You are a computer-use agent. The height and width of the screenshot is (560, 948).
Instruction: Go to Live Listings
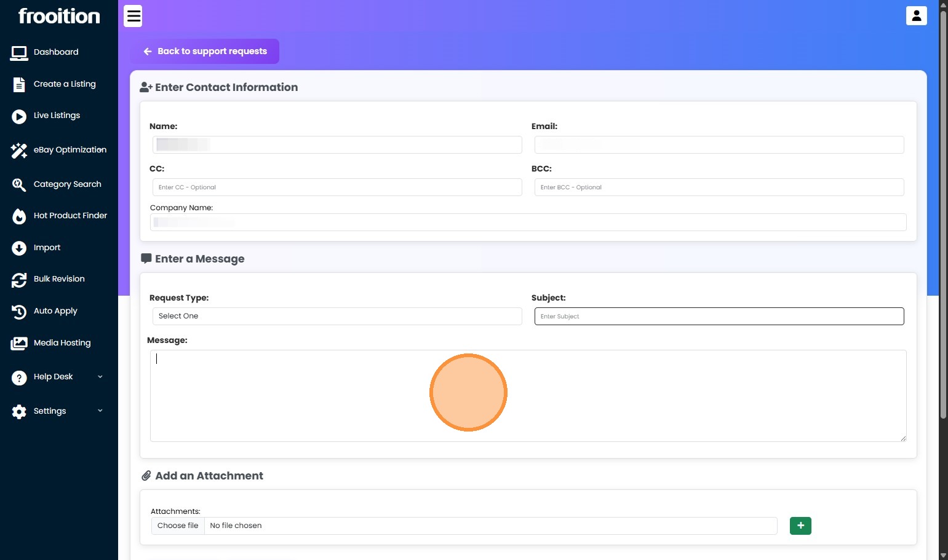point(57,116)
